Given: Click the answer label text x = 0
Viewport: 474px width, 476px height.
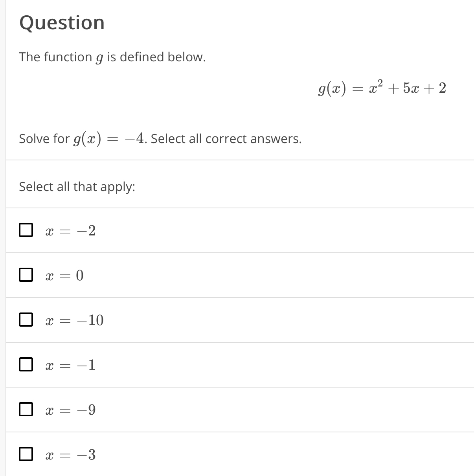Looking at the screenshot, I should click(64, 276).
